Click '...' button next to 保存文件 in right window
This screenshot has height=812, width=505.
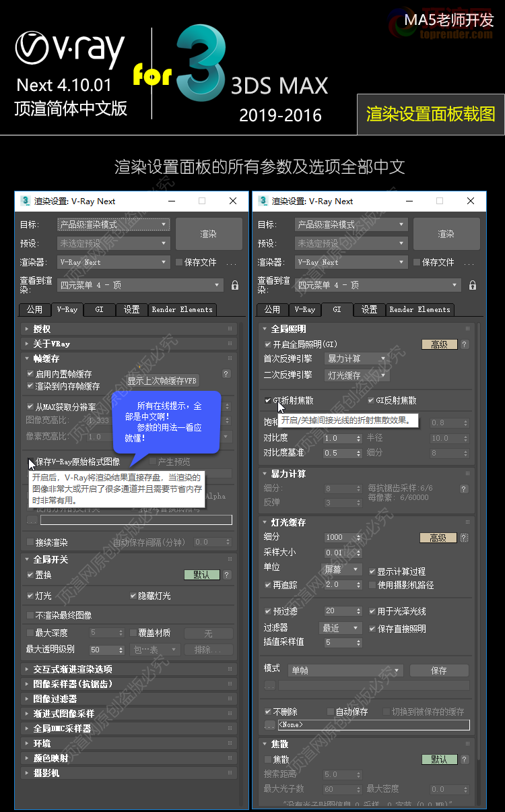coord(469,263)
